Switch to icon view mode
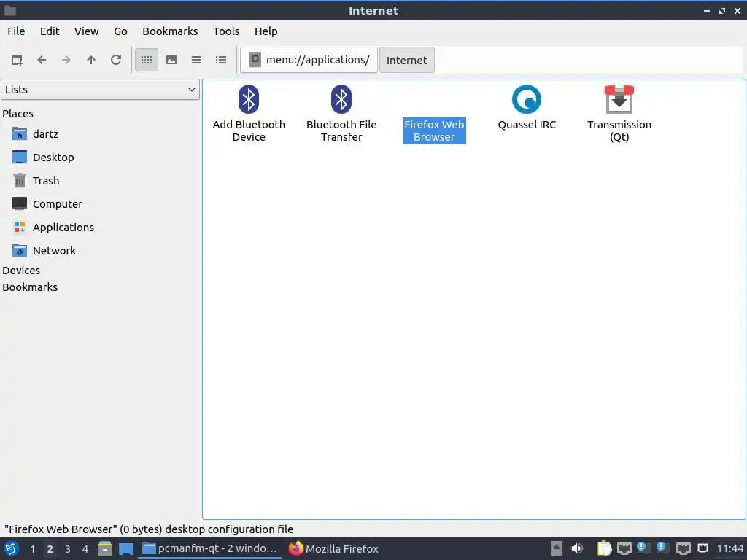The width and height of the screenshot is (747, 560). [147, 60]
